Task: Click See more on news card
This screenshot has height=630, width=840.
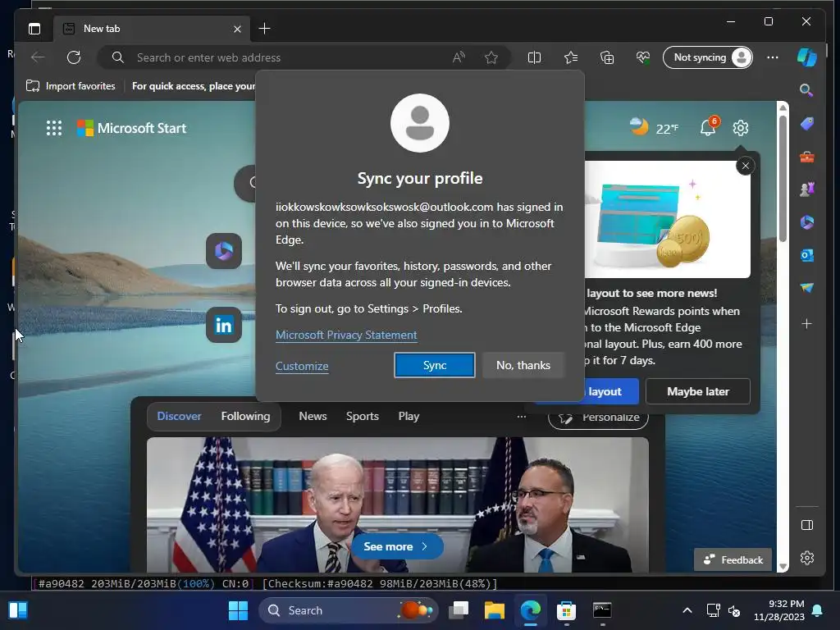Action: [397, 546]
